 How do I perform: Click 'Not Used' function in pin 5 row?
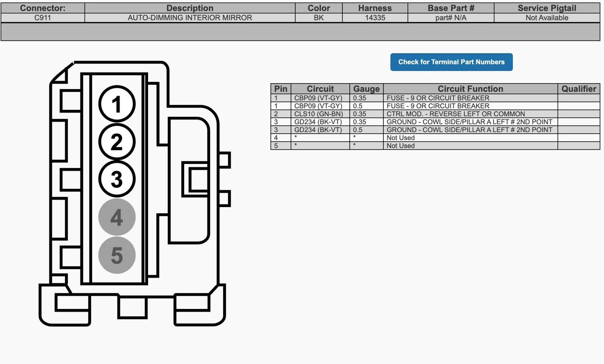pyautogui.click(x=470, y=146)
